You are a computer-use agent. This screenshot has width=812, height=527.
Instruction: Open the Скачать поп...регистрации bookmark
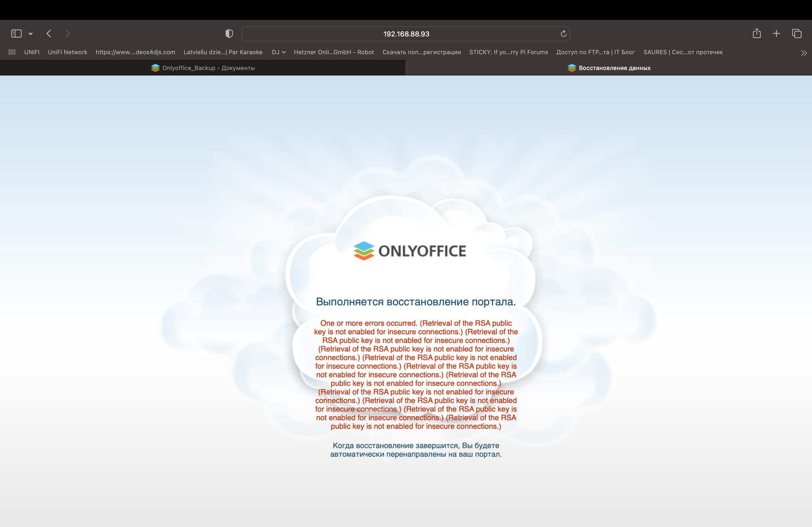coord(422,52)
